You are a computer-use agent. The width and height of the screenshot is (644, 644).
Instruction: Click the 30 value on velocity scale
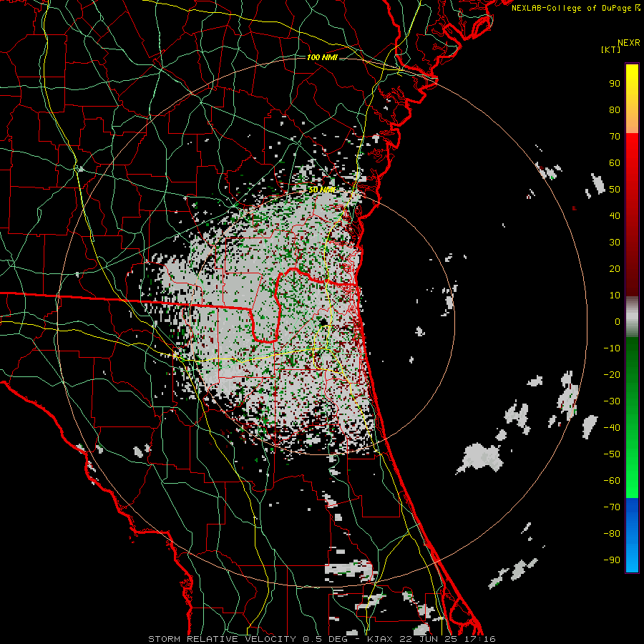[615, 243]
